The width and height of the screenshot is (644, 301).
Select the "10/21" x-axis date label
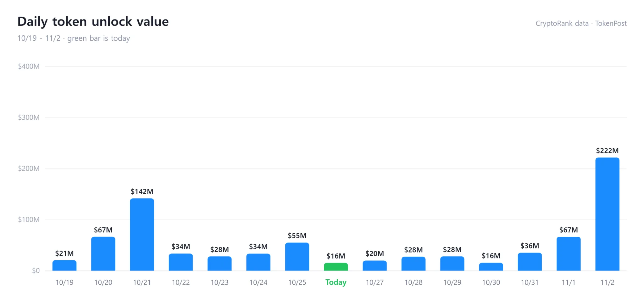(142, 282)
